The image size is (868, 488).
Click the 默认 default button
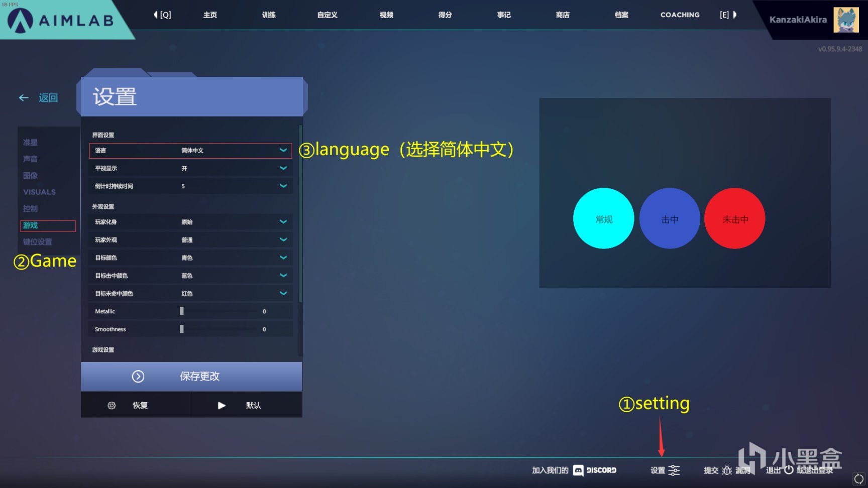pyautogui.click(x=247, y=405)
